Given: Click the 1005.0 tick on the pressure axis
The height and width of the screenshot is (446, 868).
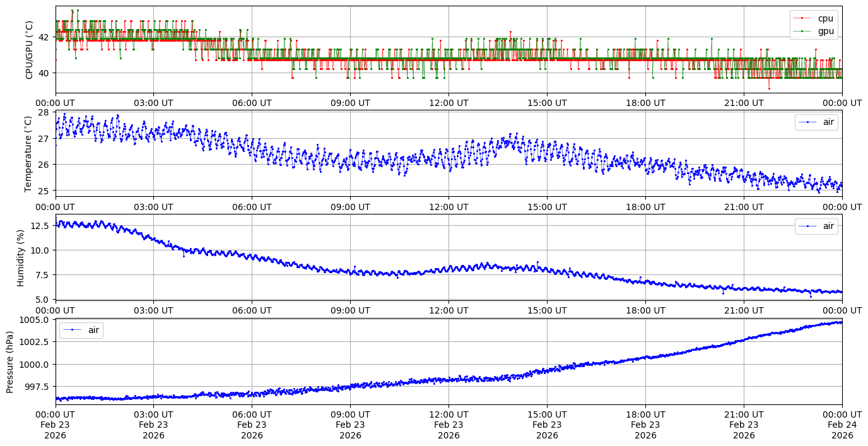Looking at the screenshot, I should [x=37, y=320].
